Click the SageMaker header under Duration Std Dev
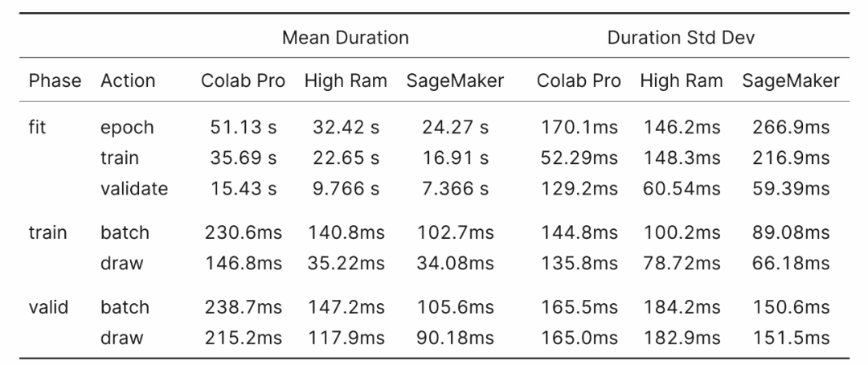Viewport: 868px width, 365px height. coord(791,80)
